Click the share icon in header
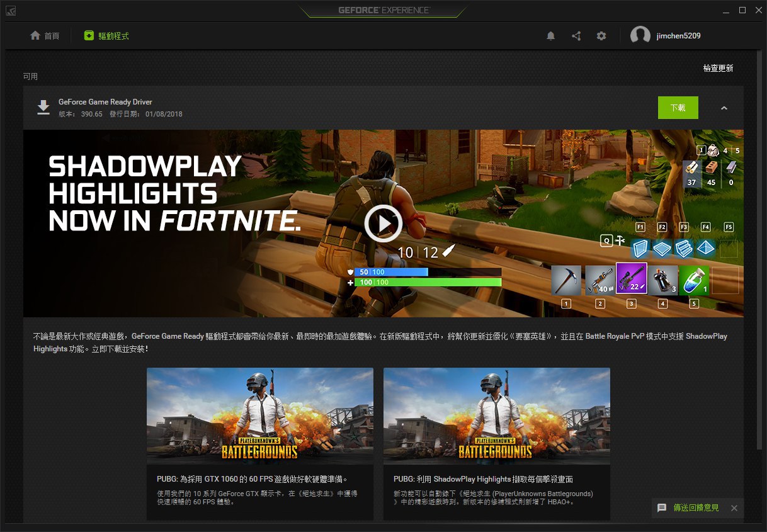 click(x=576, y=36)
